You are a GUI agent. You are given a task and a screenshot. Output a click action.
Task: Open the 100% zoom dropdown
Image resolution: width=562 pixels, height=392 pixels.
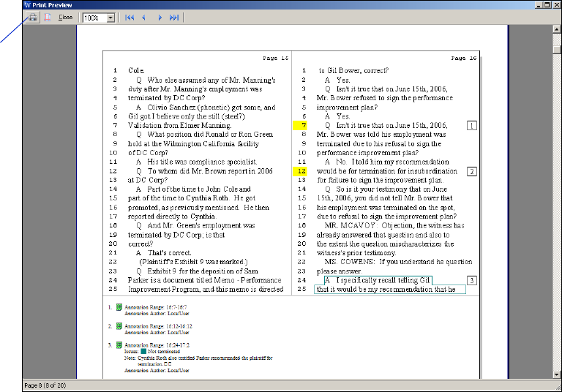click(x=110, y=17)
